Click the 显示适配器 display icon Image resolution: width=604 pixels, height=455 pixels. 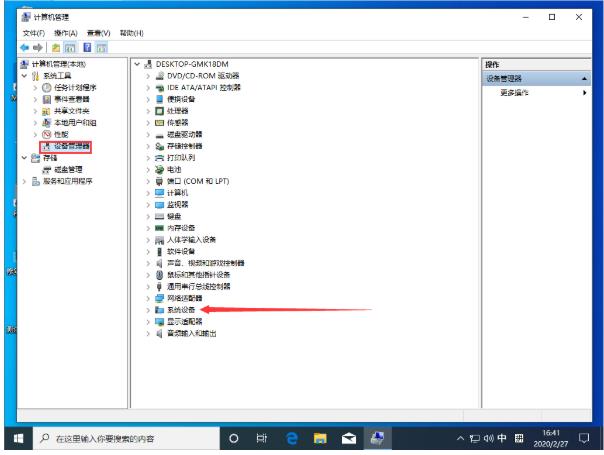pyautogui.click(x=159, y=321)
